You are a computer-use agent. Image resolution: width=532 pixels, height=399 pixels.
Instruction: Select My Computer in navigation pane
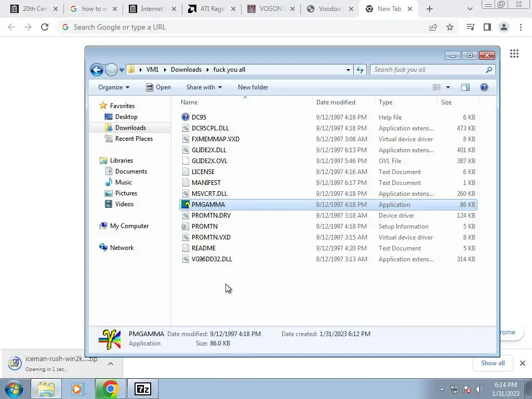click(x=129, y=226)
